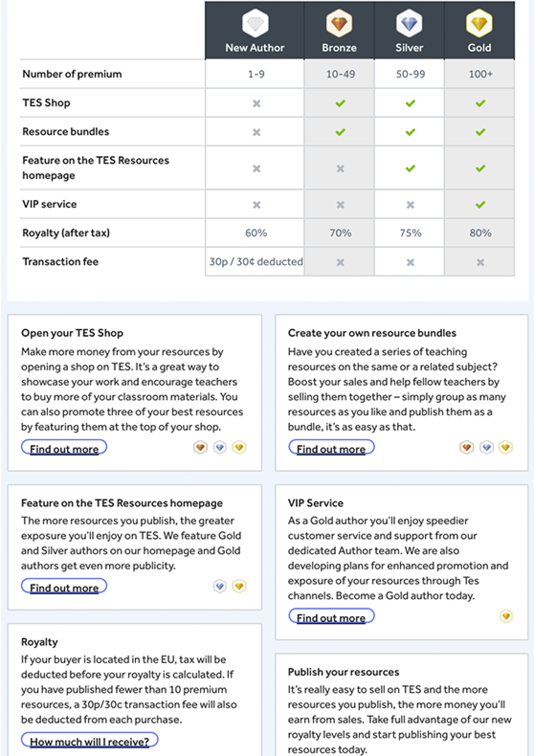Viewport: 534px width, 756px height.
Task: Click the gold badge in VIP Service card
Action: [x=506, y=616]
